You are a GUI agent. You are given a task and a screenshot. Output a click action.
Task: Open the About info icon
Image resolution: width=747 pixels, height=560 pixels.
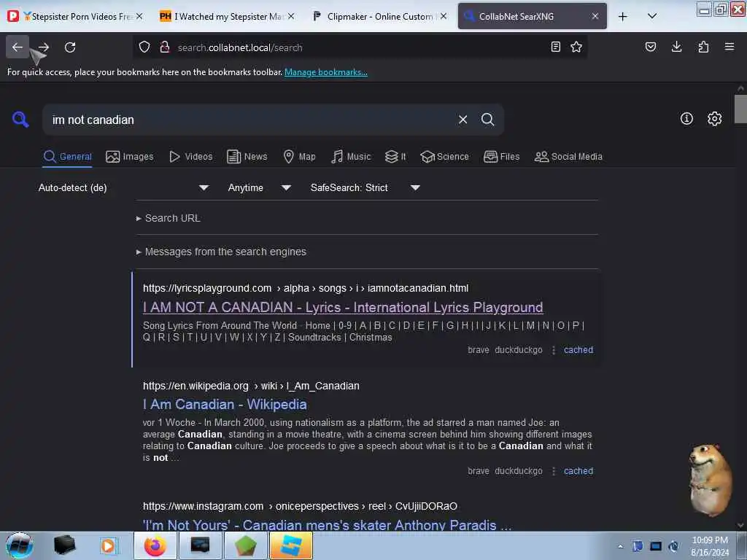point(686,119)
